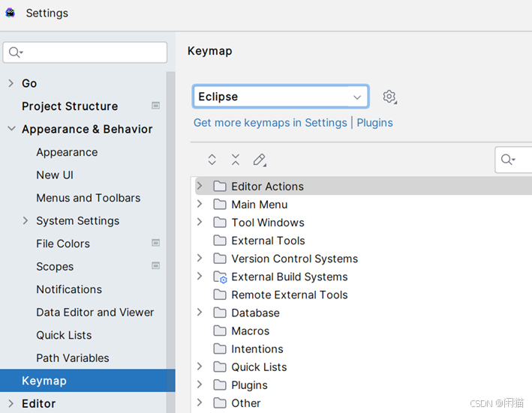Click the Find Actions search icon
This screenshot has height=413, width=532.
click(x=509, y=160)
